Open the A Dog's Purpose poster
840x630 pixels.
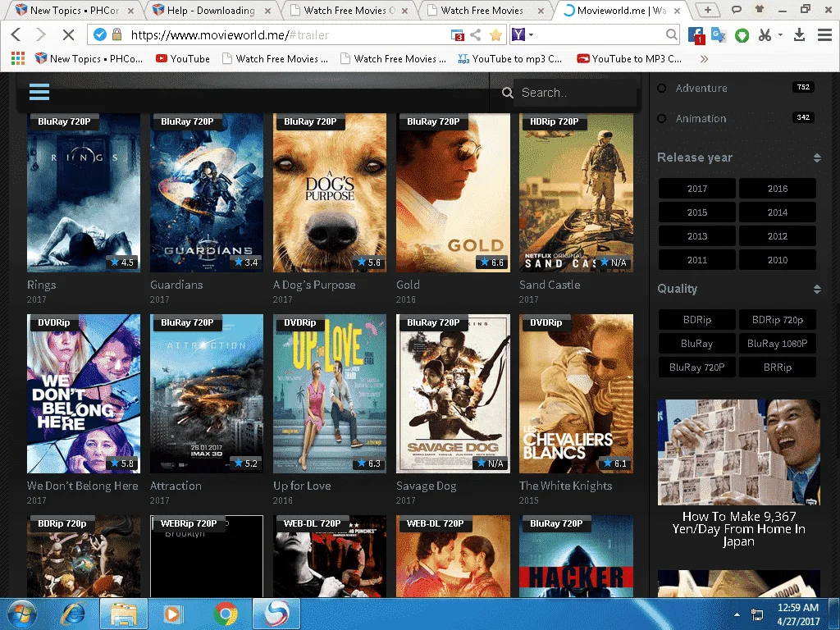click(330, 193)
